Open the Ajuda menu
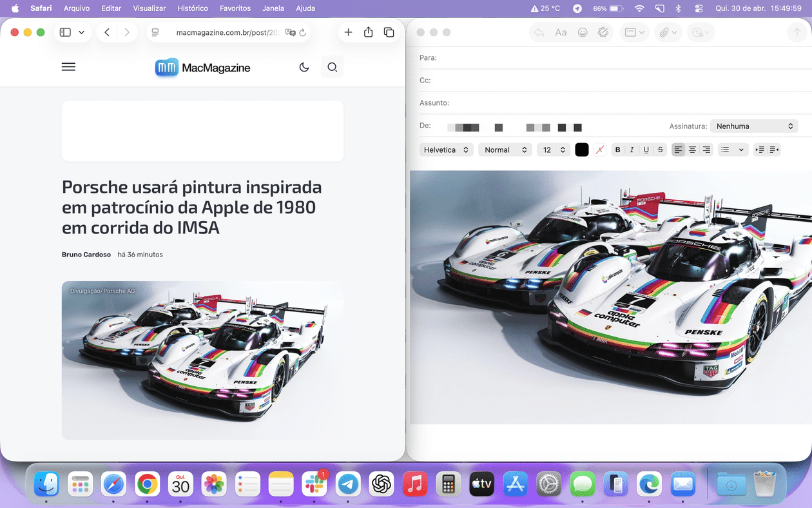Image resolution: width=812 pixels, height=508 pixels. [305, 8]
